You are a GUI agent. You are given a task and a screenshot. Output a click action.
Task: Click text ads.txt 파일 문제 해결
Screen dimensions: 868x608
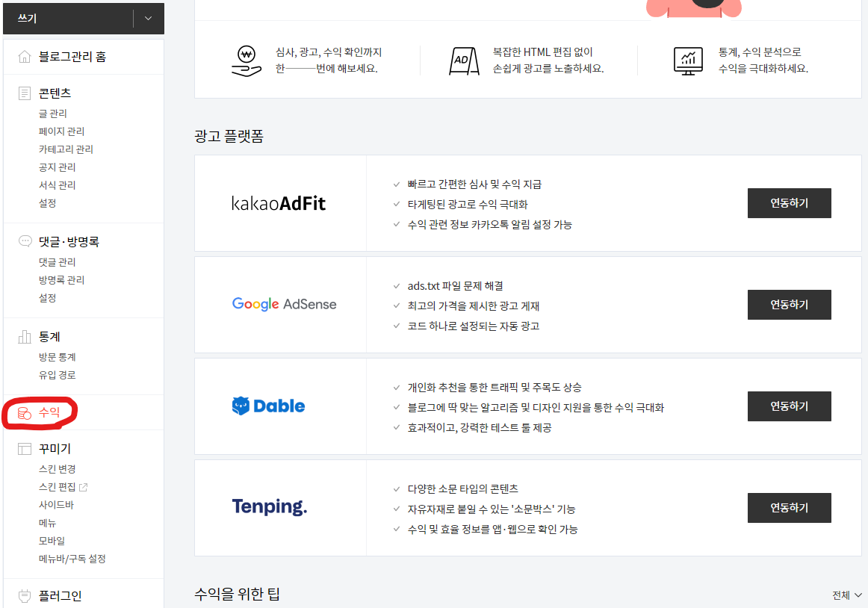pos(455,286)
